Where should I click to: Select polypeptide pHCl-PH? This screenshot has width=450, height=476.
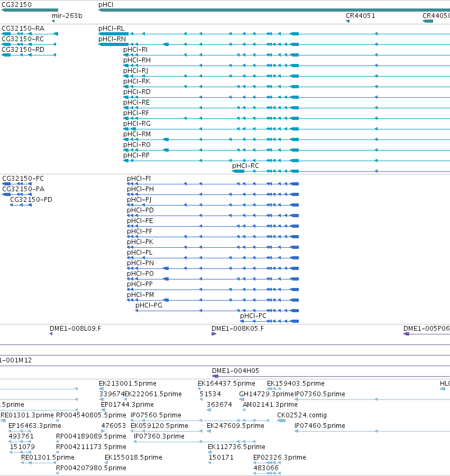click(140, 189)
